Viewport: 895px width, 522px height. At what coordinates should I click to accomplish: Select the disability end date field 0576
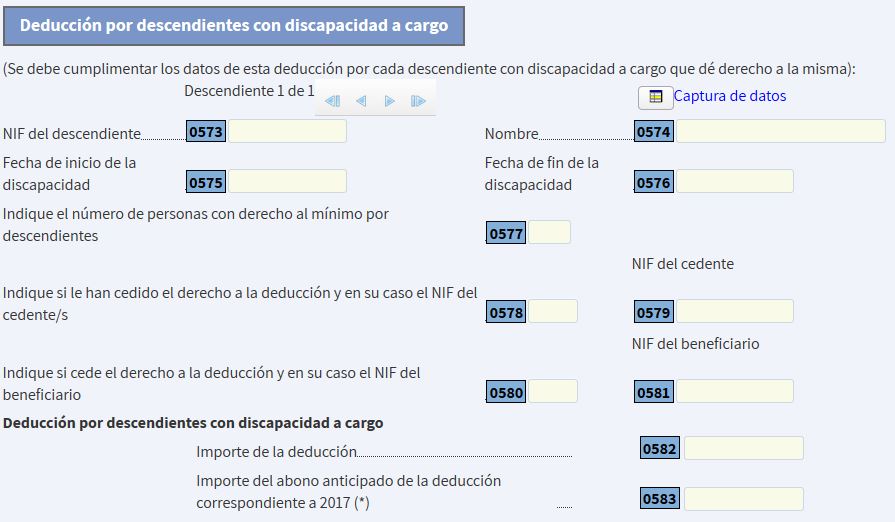click(735, 181)
